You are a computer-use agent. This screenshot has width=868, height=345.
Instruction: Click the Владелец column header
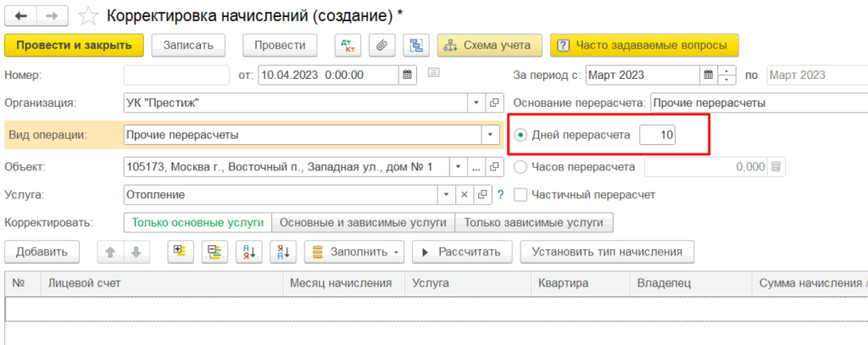coord(691,283)
